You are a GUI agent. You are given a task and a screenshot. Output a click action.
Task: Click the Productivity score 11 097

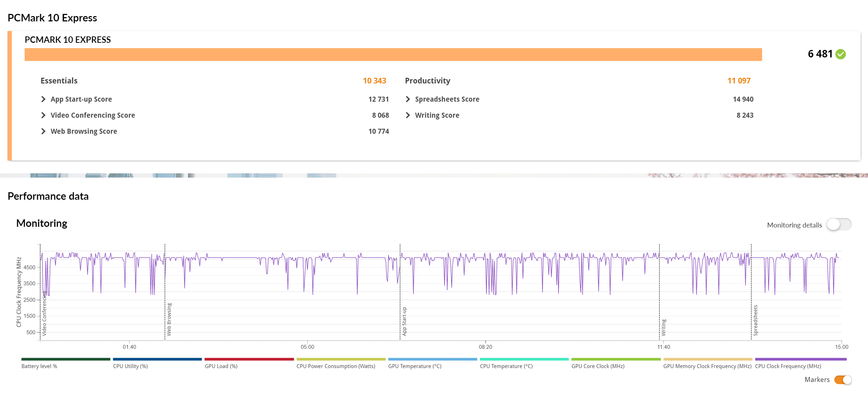click(x=739, y=81)
